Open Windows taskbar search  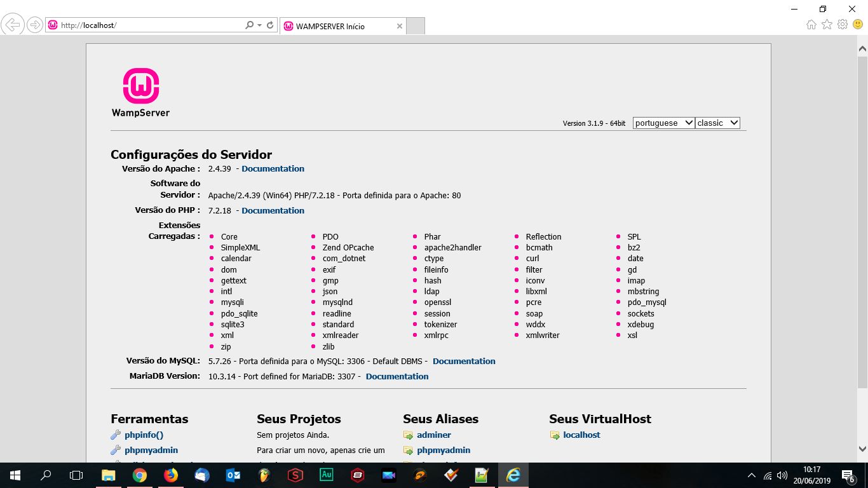click(46, 475)
